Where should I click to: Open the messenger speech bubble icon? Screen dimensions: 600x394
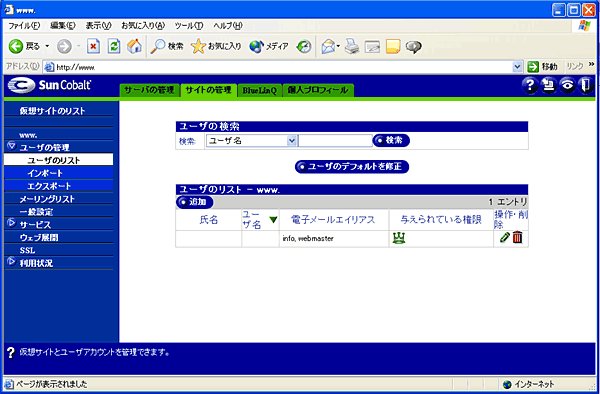tap(414, 47)
